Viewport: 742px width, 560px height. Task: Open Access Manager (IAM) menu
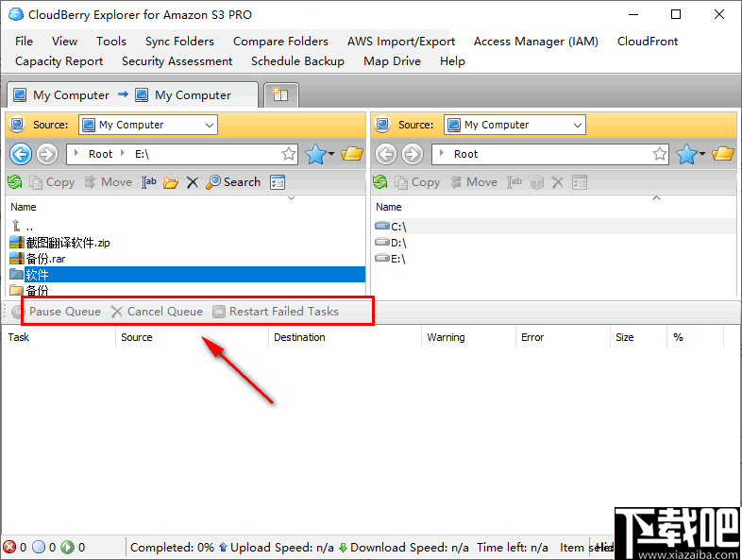536,42
